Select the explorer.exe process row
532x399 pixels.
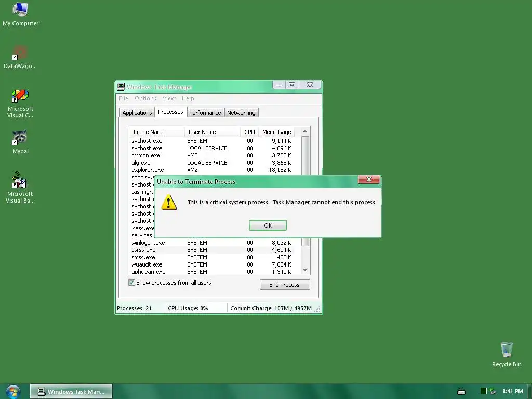pyautogui.click(x=211, y=170)
